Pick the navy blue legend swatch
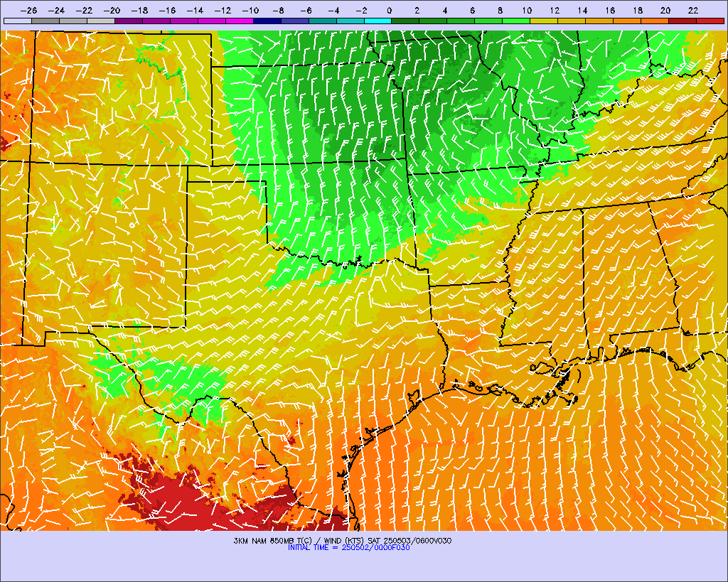 click(x=267, y=21)
